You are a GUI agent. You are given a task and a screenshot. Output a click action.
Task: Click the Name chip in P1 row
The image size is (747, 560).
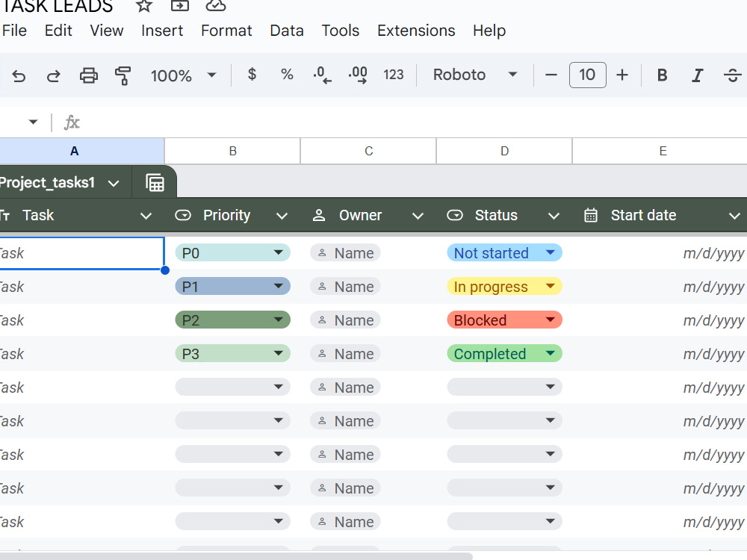[x=345, y=287]
